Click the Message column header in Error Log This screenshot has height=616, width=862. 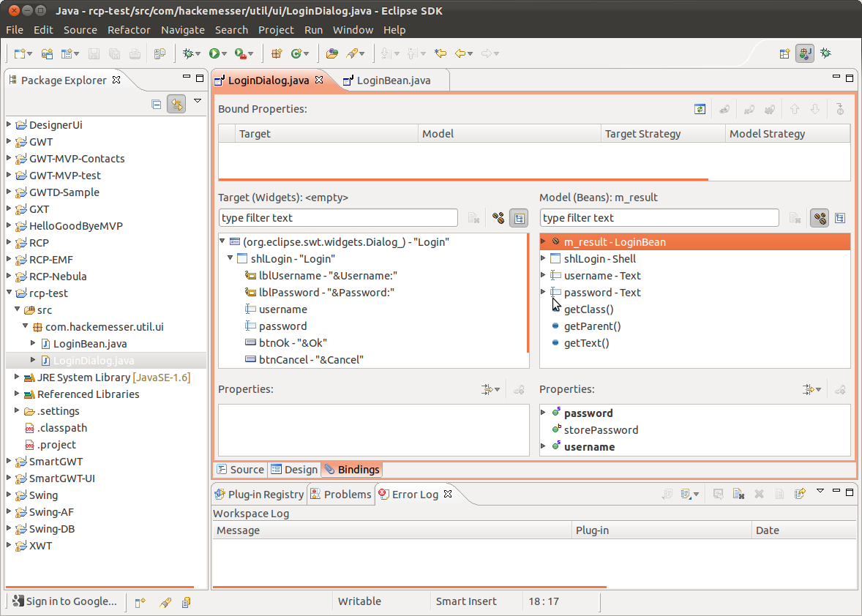392,530
